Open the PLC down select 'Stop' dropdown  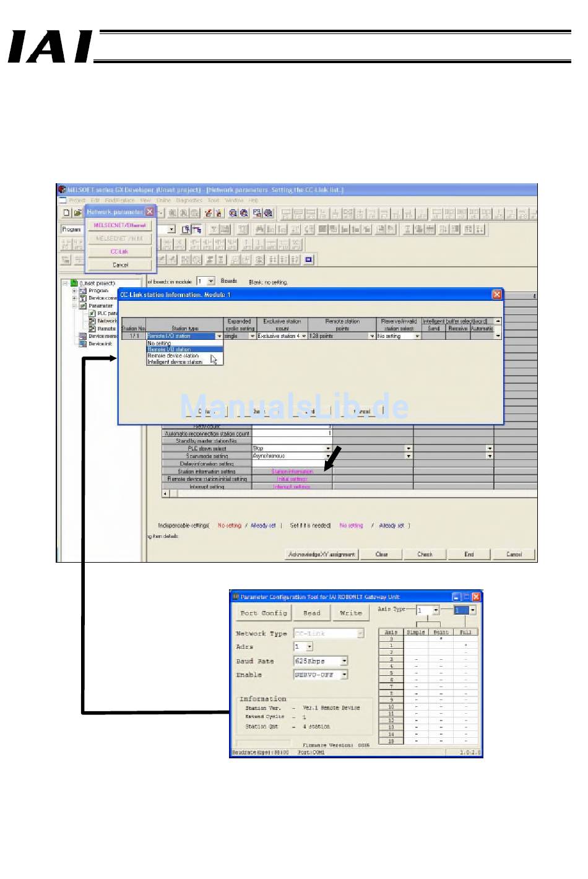click(x=329, y=448)
